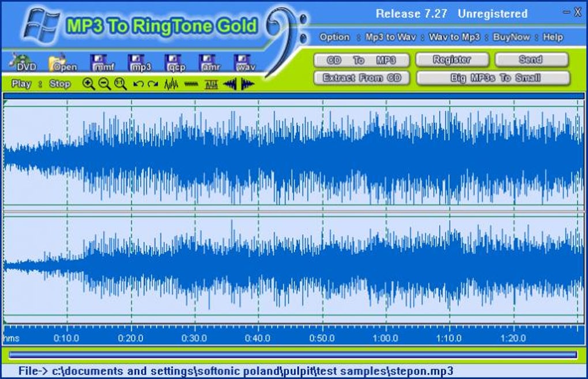This screenshot has width=588, height=379.
Task: Play the loaded audio
Action: click(x=21, y=84)
